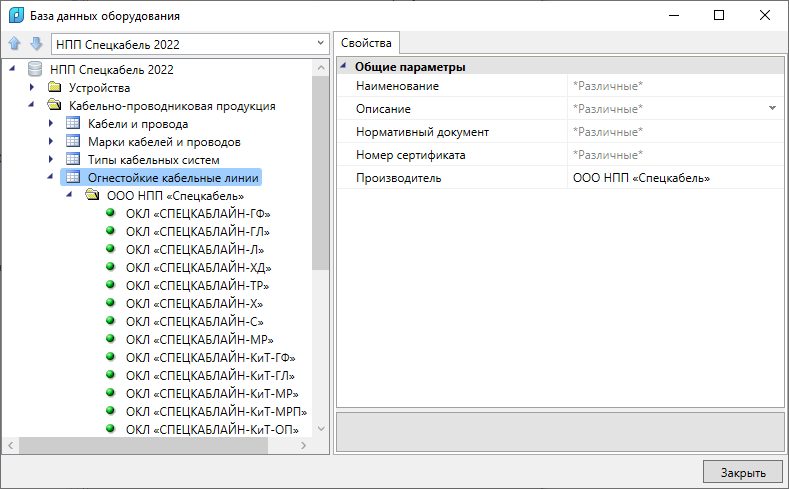
Task: Collapse the НПП Спецкабель 2022 root node
Action: tap(12, 68)
